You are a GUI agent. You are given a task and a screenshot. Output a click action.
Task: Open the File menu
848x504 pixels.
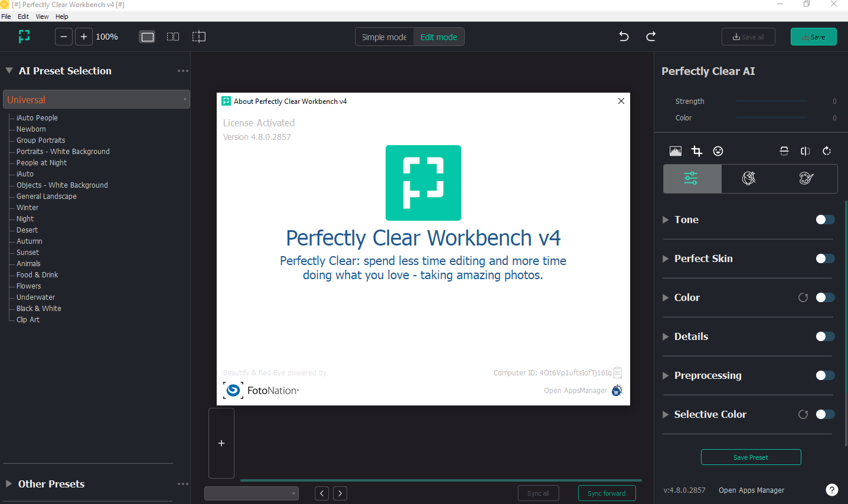coord(6,17)
